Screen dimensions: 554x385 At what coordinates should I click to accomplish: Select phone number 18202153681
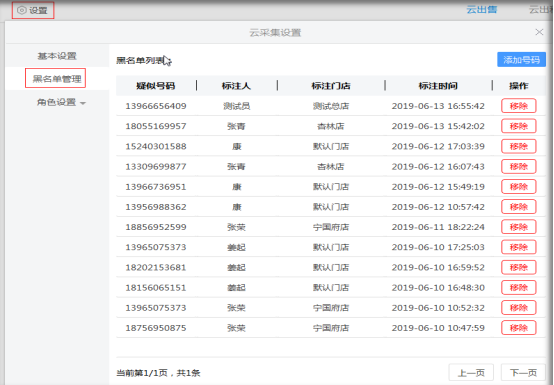click(x=156, y=267)
